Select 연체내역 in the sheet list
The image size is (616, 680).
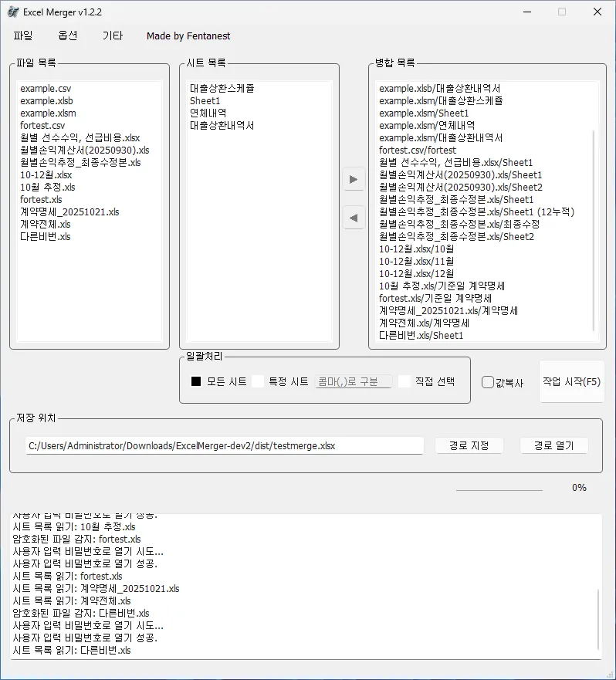coord(208,113)
